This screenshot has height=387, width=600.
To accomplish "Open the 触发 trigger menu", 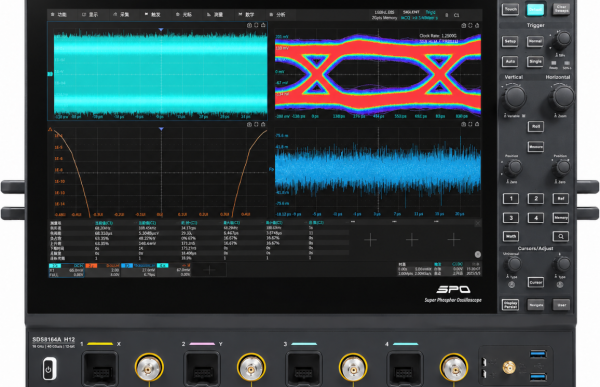I will coord(152,15).
